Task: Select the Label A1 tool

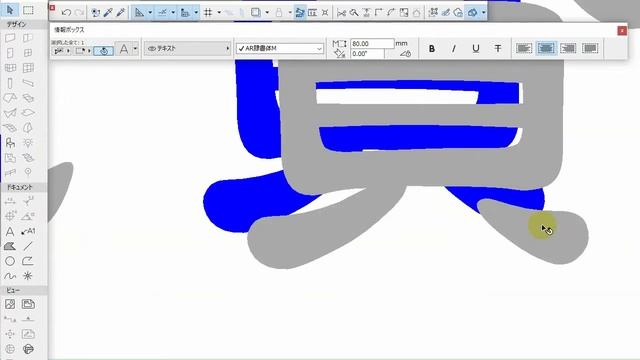Action: [x=28, y=231]
